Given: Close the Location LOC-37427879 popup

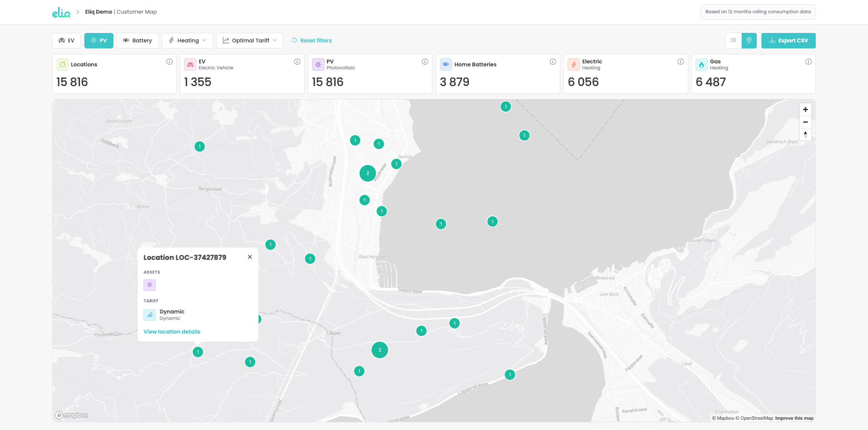Looking at the screenshot, I should tap(250, 257).
